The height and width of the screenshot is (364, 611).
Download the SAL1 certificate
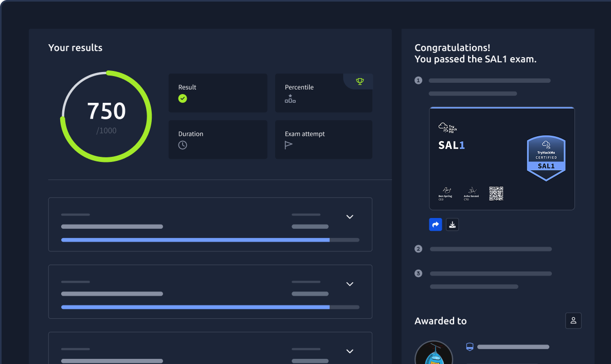[452, 225]
